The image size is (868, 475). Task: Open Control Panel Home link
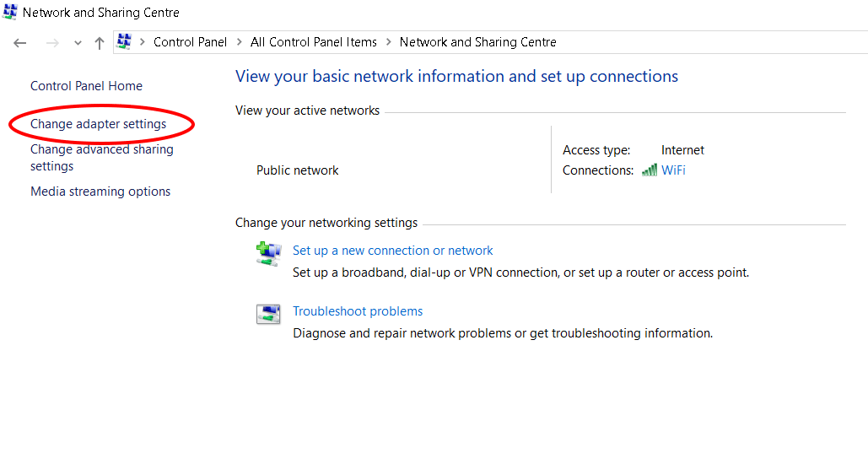[86, 86]
